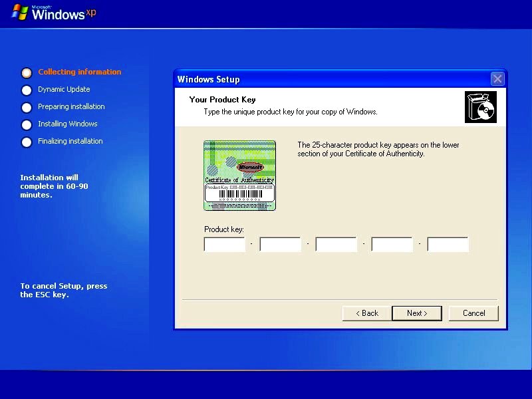Click the Dynamic Update step bullet

coord(27,90)
